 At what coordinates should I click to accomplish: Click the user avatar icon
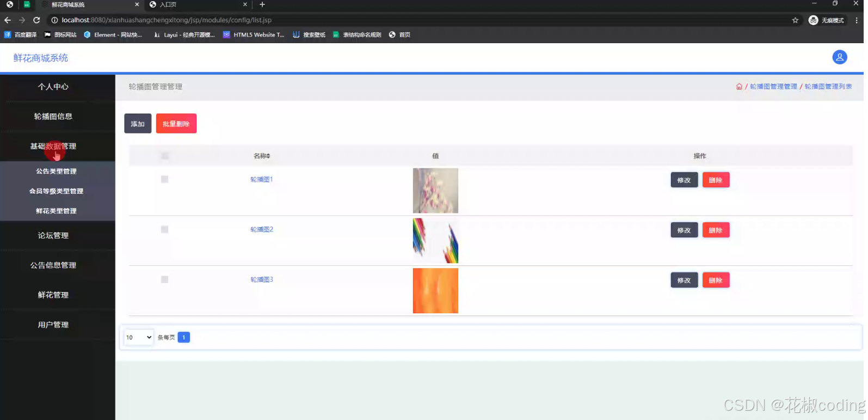(x=839, y=57)
